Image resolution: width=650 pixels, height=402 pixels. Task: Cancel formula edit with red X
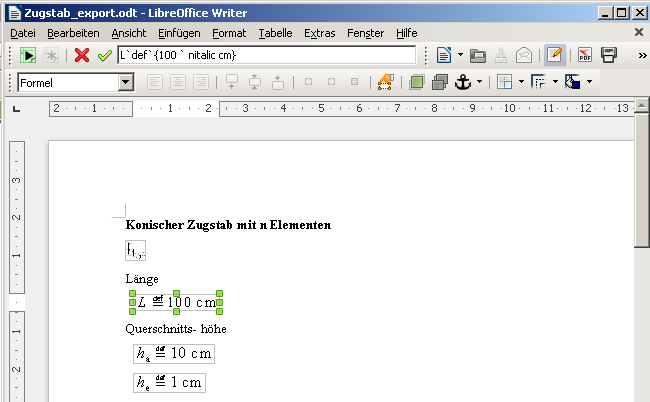82,55
